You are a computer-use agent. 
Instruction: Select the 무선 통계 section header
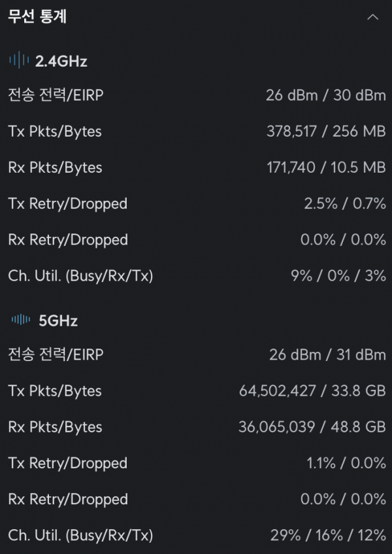click(37, 17)
